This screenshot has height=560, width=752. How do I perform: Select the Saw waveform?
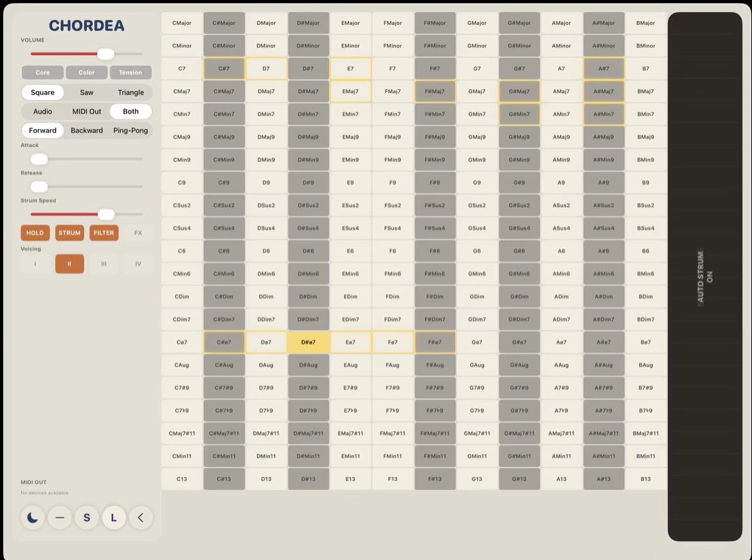[x=87, y=92]
